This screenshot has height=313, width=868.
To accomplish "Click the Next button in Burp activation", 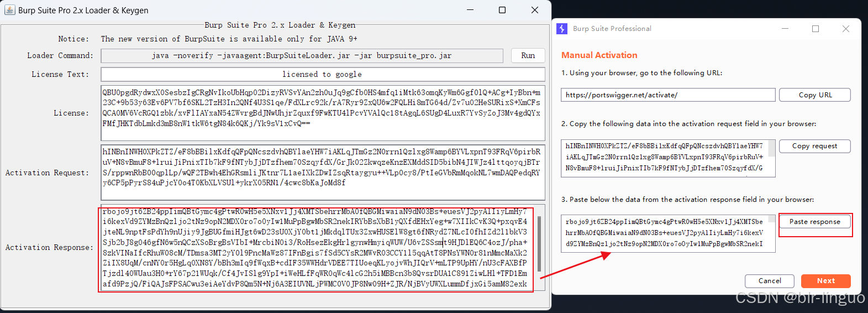I will (826, 281).
